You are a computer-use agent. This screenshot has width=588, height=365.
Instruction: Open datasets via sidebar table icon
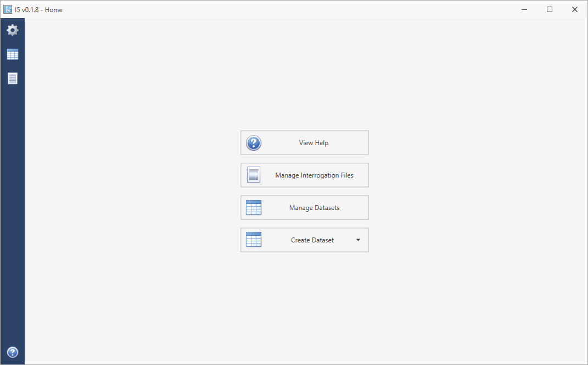tap(13, 54)
